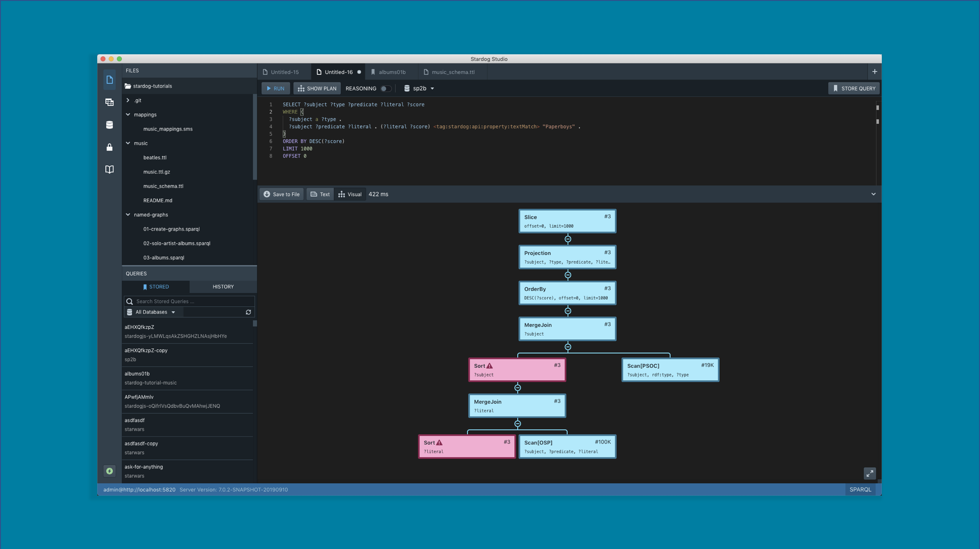Switch results view to Visual mode
The height and width of the screenshot is (549, 980).
[350, 194]
